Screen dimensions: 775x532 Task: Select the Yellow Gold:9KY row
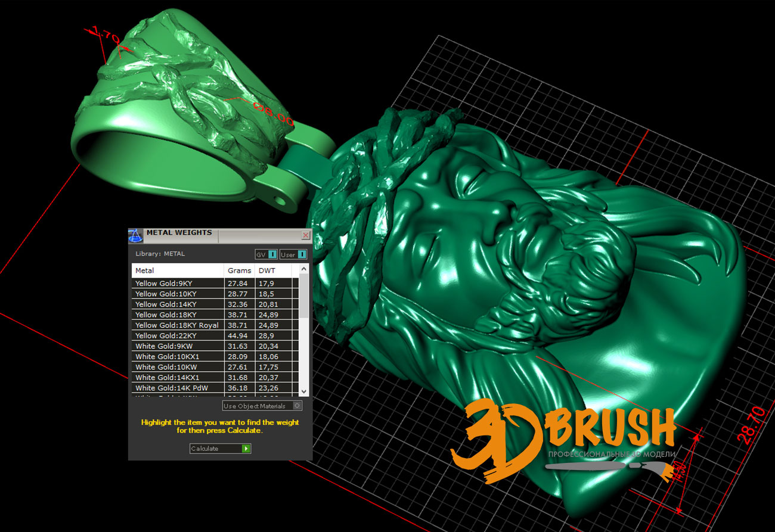click(x=215, y=284)
